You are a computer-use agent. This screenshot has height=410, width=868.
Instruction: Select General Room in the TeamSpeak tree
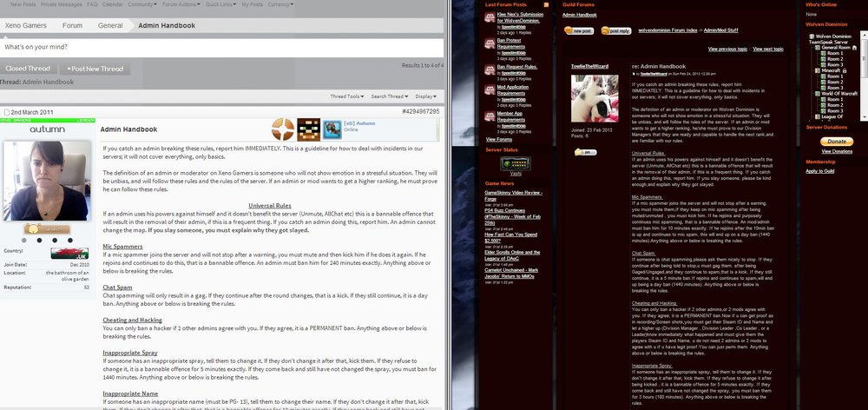(835, 48)
